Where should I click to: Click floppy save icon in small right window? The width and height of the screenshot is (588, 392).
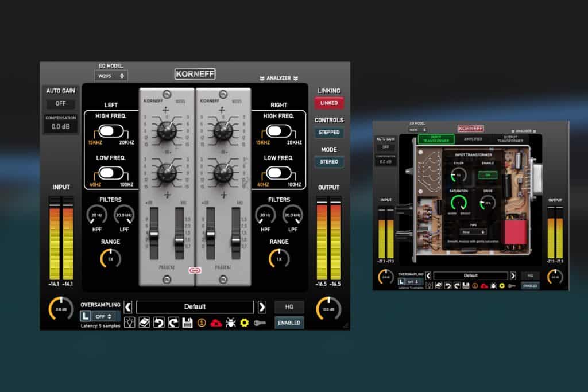pos(466,286)
